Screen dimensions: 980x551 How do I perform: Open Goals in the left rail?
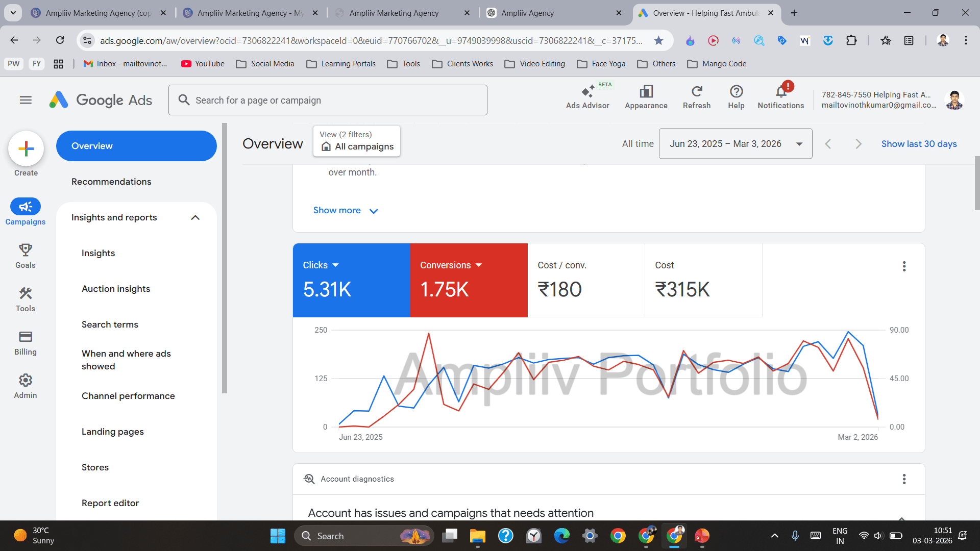26,256
